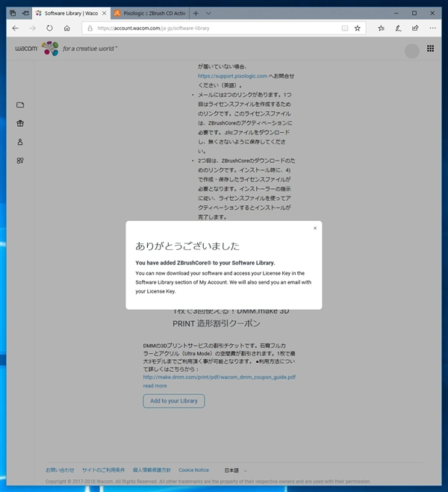The width and height of the screenshot is (448, 492).
Task: Click the browser forward arrow
Action: 32,28
